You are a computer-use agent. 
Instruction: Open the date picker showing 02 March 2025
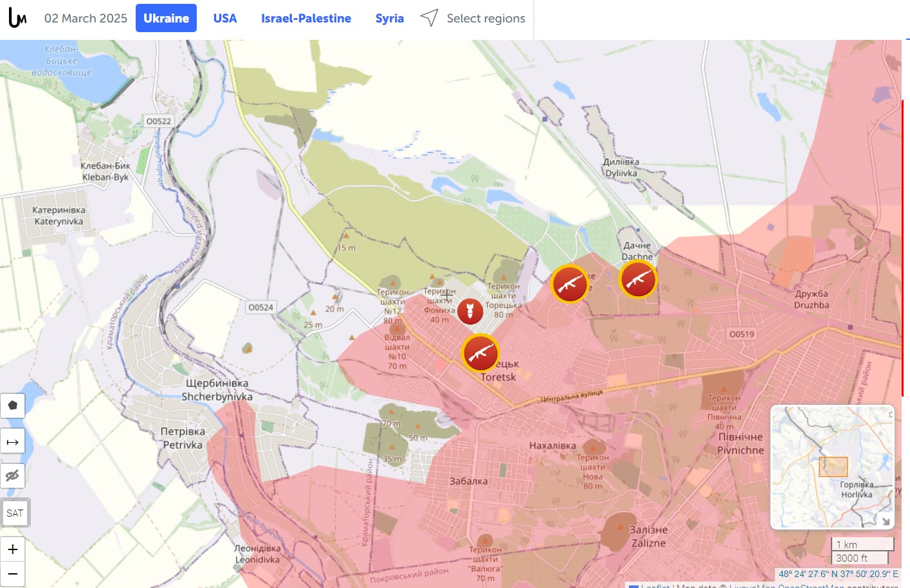[x=86, y=18]
